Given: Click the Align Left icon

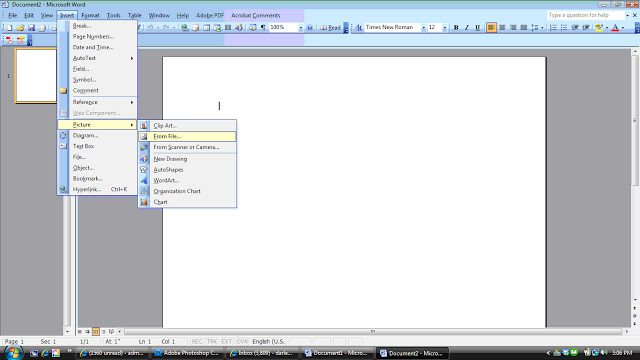Looking at the screenshot, I should [x=491, y=27].
